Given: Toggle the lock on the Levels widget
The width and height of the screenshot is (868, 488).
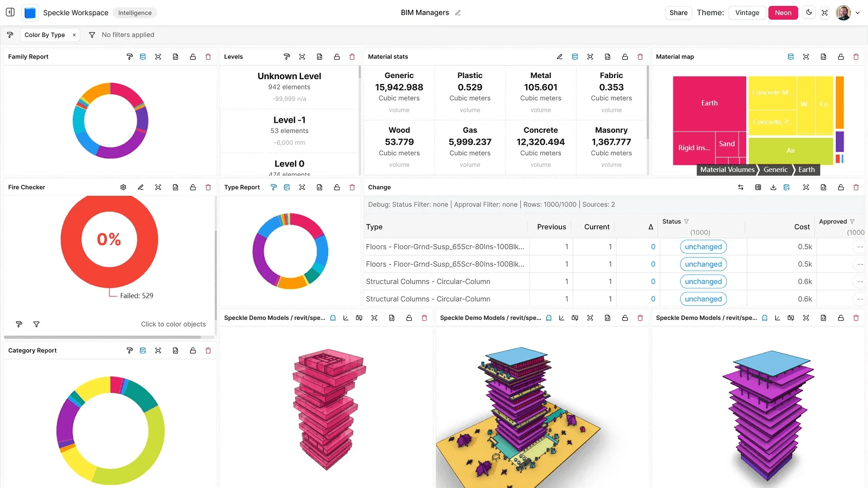Looking at the screenshot, I should point(337,57).
